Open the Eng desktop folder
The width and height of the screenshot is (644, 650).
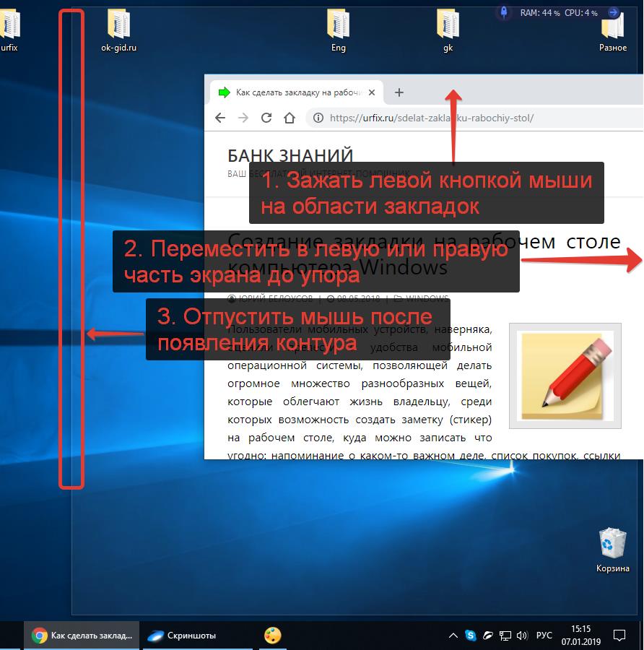point(338,30)
